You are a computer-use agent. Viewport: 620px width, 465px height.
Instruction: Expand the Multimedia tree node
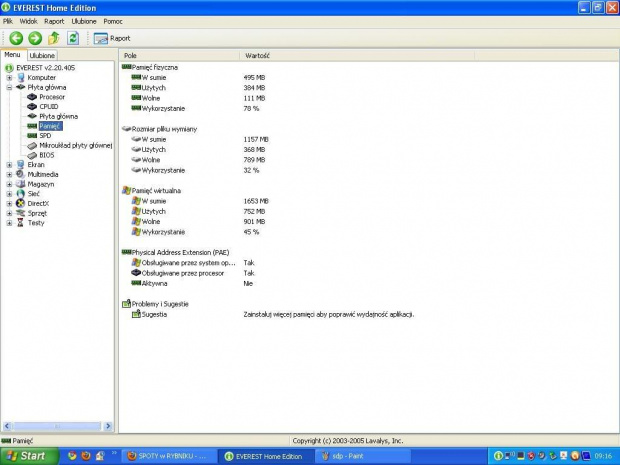[9, 174]
